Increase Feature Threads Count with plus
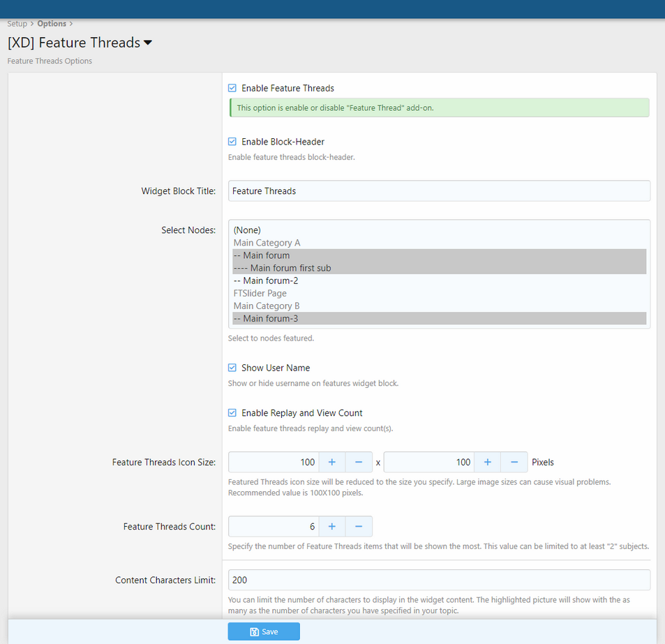 (332, 526)
